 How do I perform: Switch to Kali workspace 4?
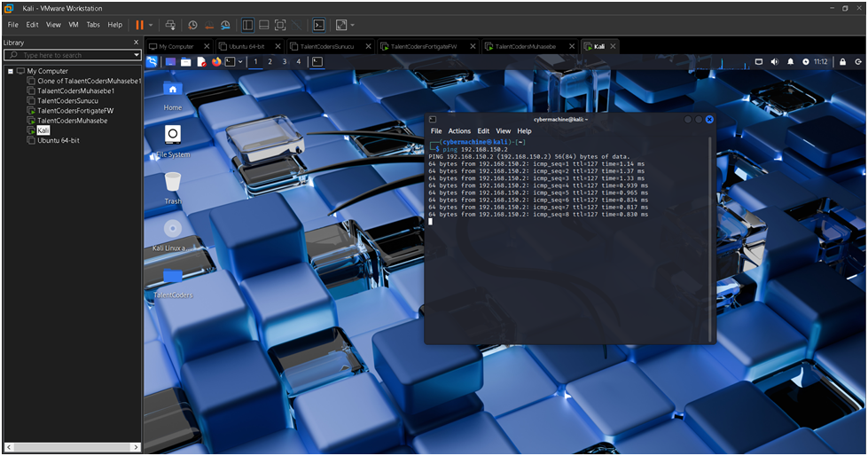(x=299, y=61)
